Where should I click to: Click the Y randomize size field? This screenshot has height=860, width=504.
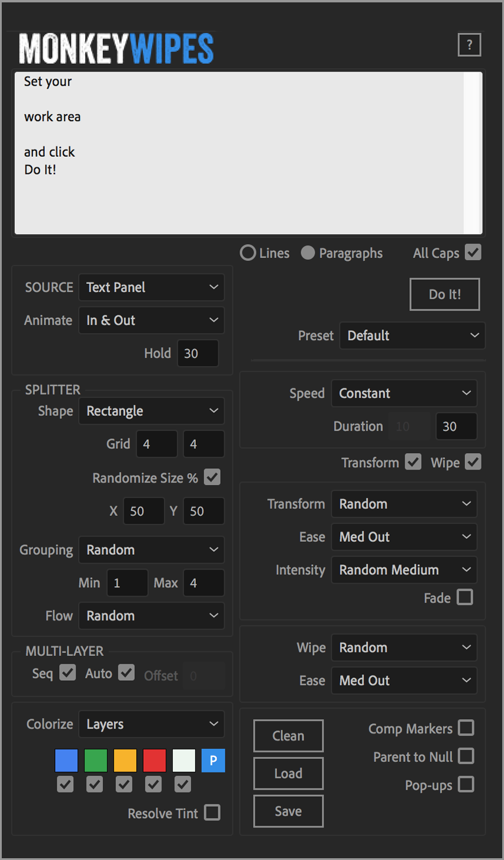point(204,511)
